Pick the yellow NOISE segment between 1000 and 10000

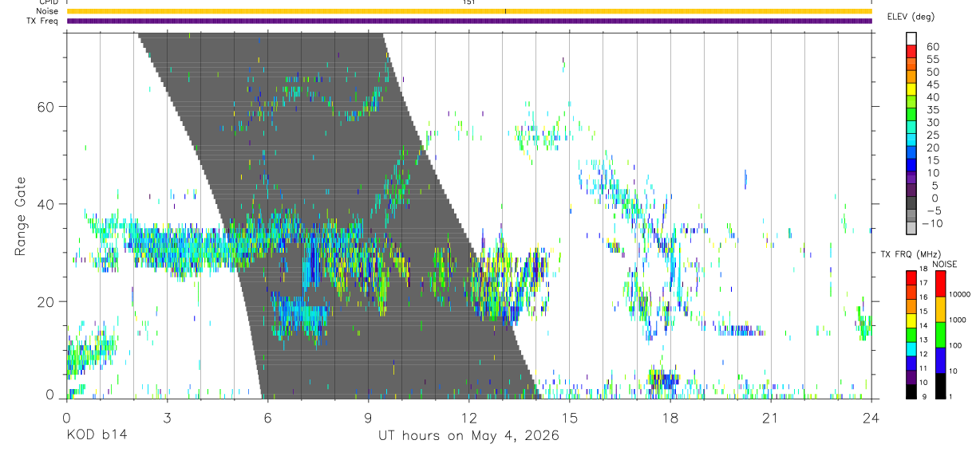[x=940, y=309]
